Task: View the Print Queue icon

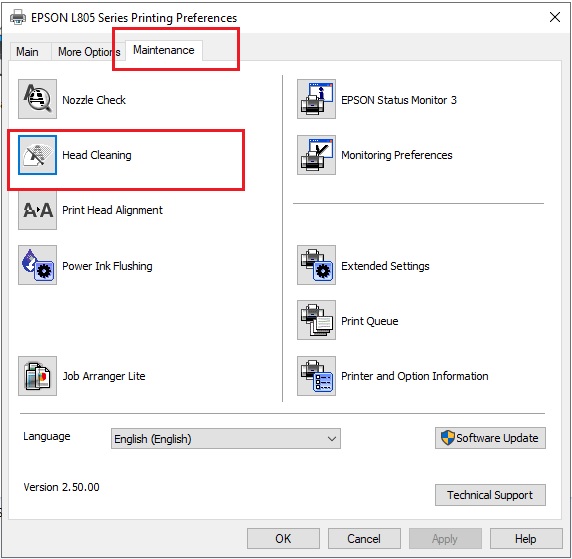Action: [316, 320]
